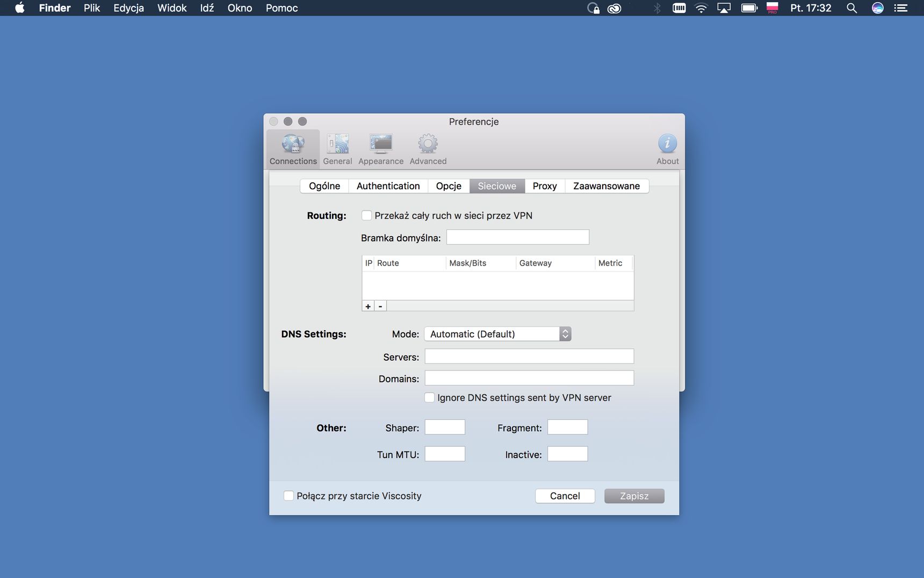Select the Sieciowe tab

pos(497,186)
